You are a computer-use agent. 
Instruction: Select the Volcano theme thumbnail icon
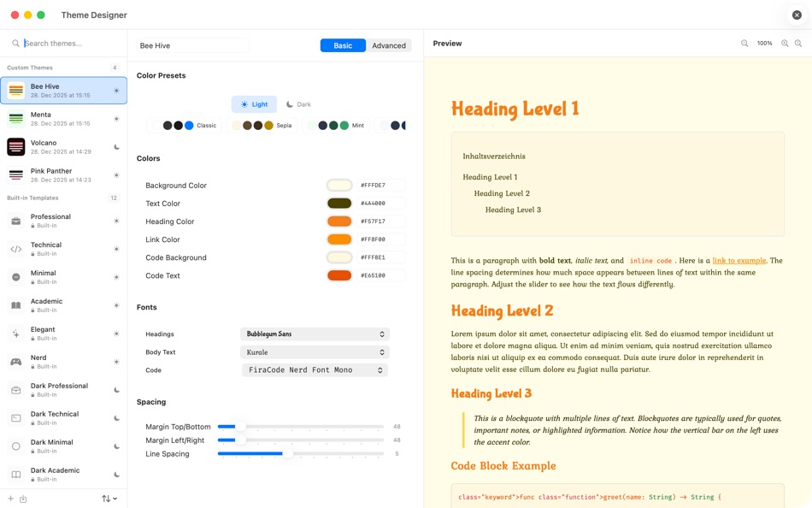coord(16,147)
